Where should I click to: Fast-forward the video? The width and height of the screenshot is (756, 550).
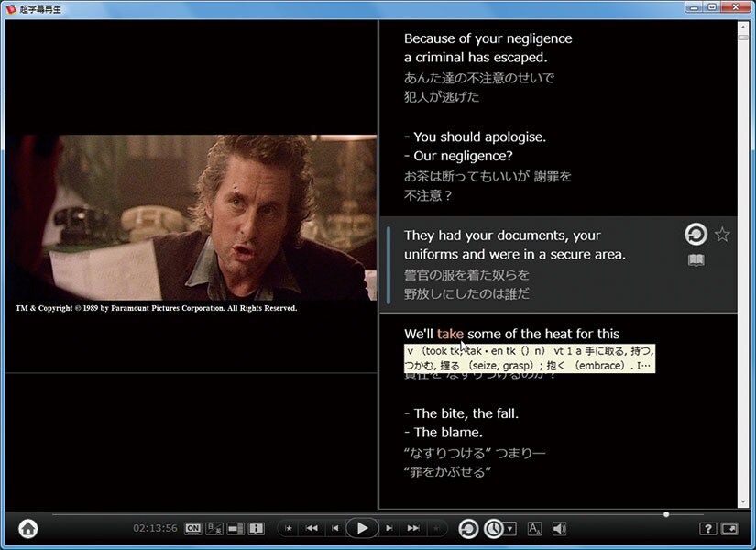[x=412, y=528]
